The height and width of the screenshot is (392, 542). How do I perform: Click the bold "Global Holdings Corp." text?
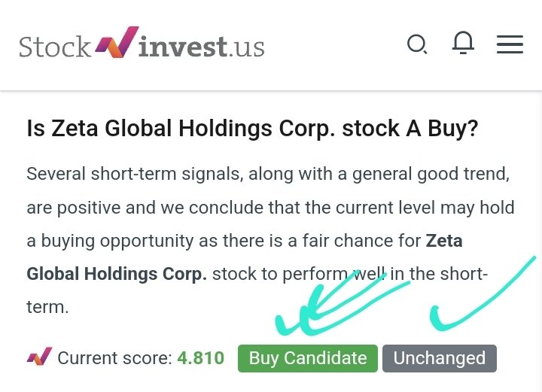117,274
